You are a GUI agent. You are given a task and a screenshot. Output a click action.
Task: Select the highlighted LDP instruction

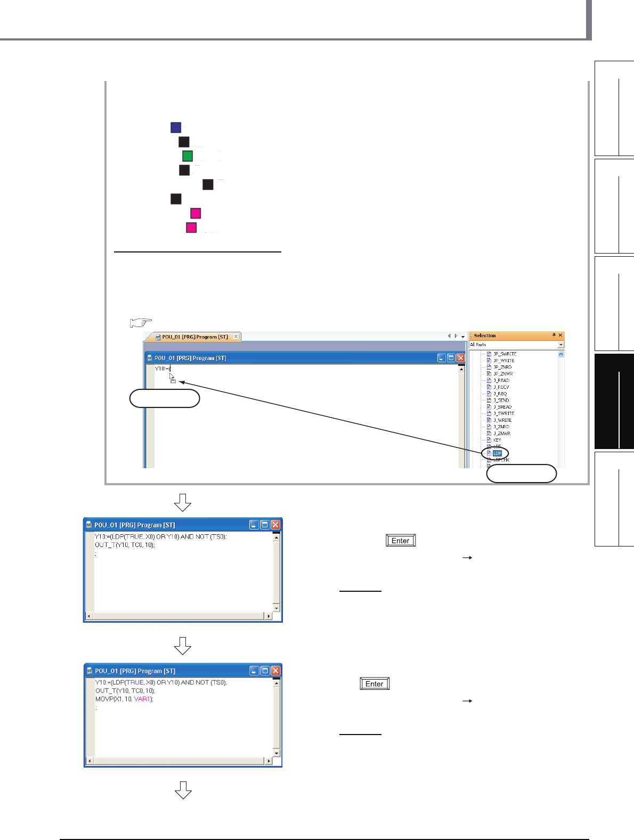(497, 453)
